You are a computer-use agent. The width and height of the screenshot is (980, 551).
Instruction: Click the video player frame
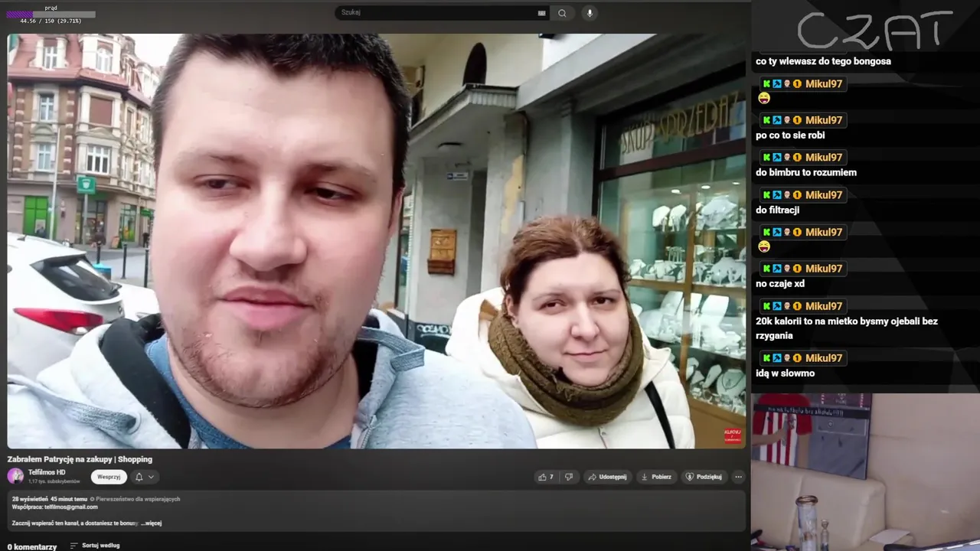[x=377, y=240]
